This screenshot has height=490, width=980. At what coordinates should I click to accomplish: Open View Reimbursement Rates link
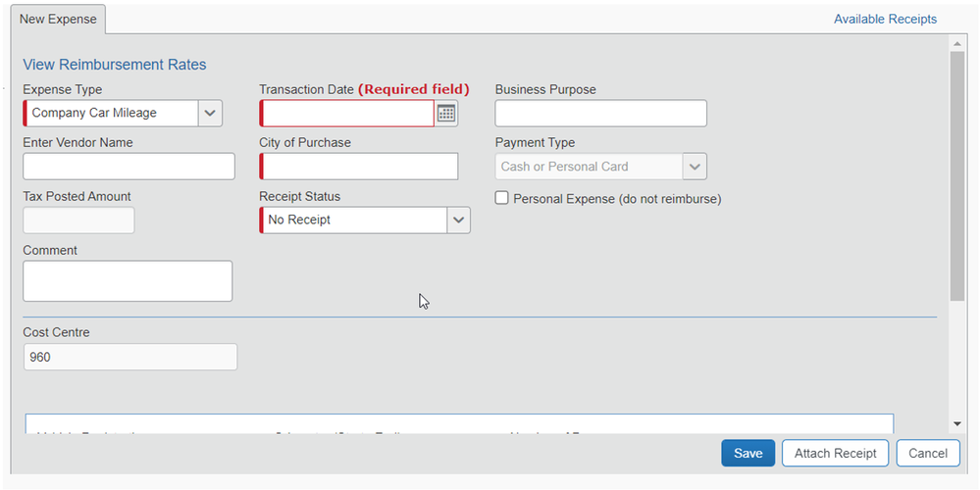(x=115, y=65)
